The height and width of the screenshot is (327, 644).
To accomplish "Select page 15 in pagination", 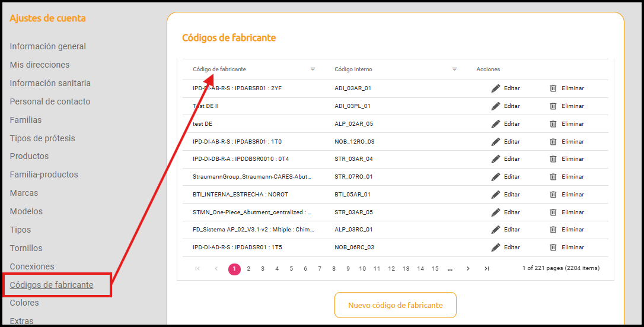I will 435,269.
